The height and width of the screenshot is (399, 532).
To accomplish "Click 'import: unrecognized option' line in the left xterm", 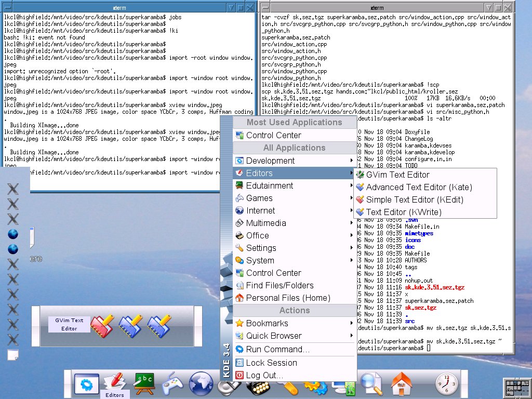I will 60,71.
